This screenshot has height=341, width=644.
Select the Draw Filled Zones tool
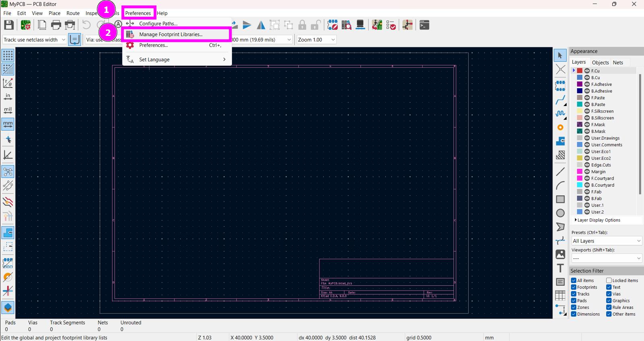[560, 141]
